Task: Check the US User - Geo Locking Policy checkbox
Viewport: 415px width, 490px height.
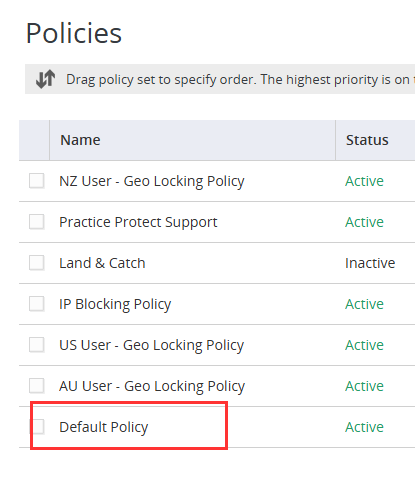Action: click(37, 345)
